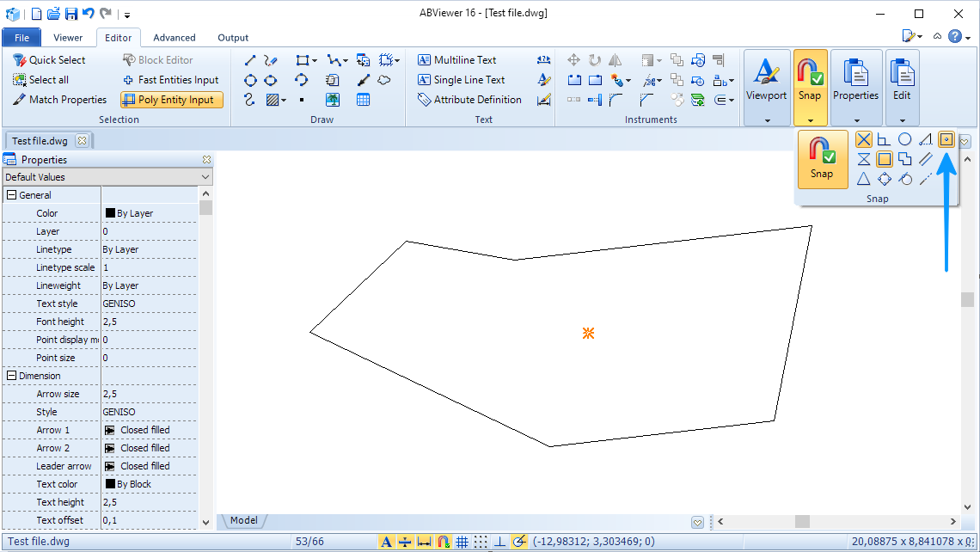Toggle grid display in the status bar
Viewport: 980px width, 552px height.
462,542
